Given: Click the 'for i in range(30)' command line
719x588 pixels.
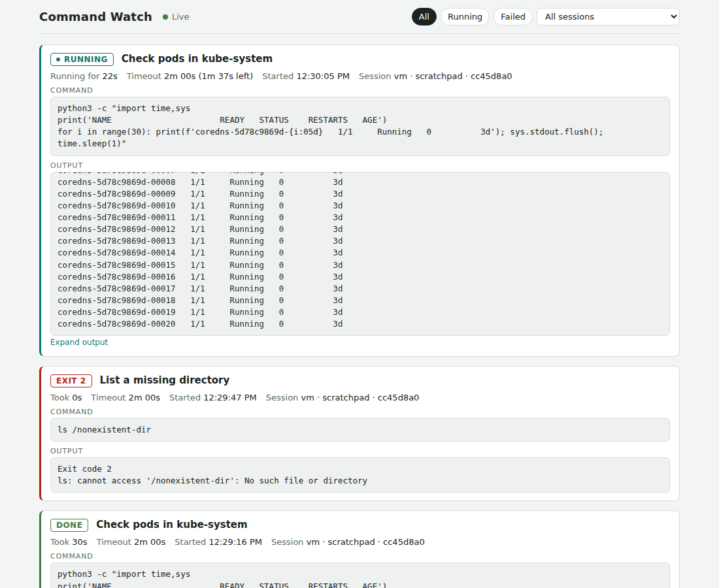Looking at the screenshot, I should (330, 132).
